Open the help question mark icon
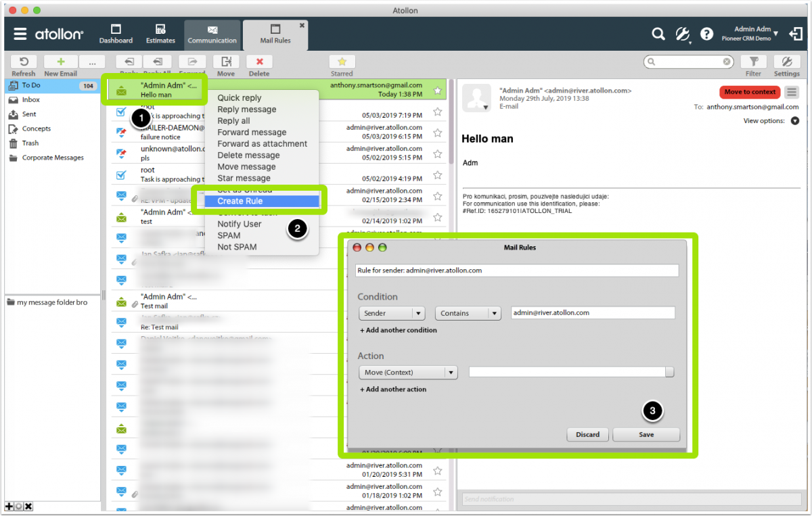Screen dimensions: 812x516 tap(706, 34)
